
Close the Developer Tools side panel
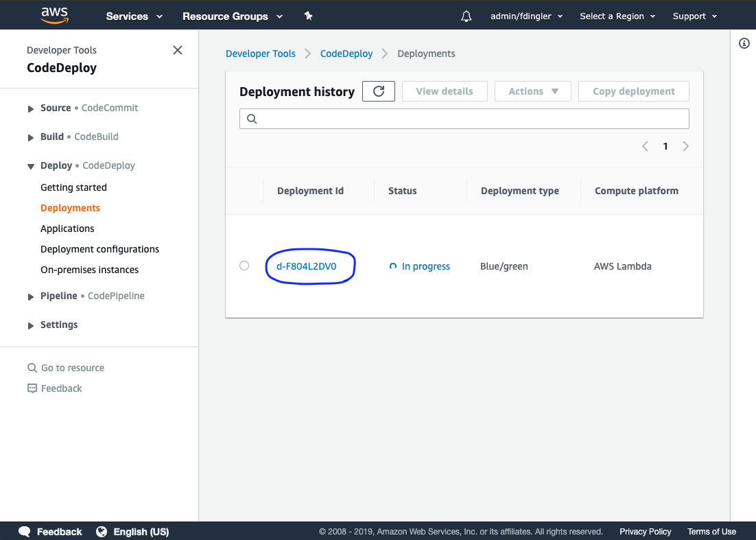coord(178,50)
